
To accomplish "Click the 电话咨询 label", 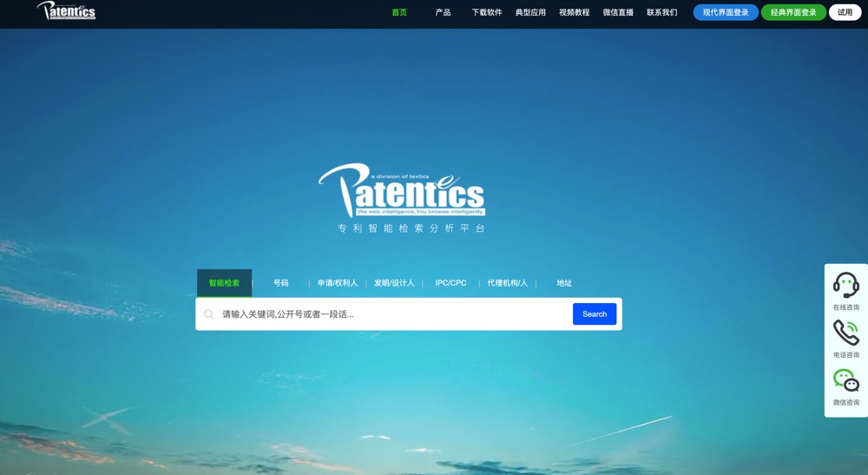I will 845,355.
